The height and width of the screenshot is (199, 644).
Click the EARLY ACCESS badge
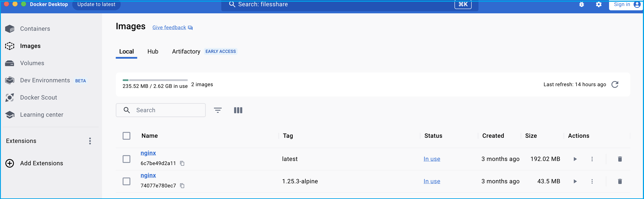[x=221, y=52]
